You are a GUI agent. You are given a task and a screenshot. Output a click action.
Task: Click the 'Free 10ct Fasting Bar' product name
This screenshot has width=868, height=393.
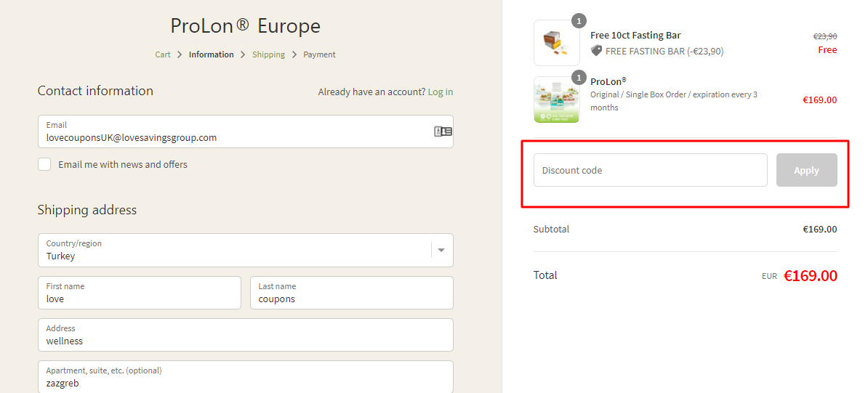click(x=635, y=36)
